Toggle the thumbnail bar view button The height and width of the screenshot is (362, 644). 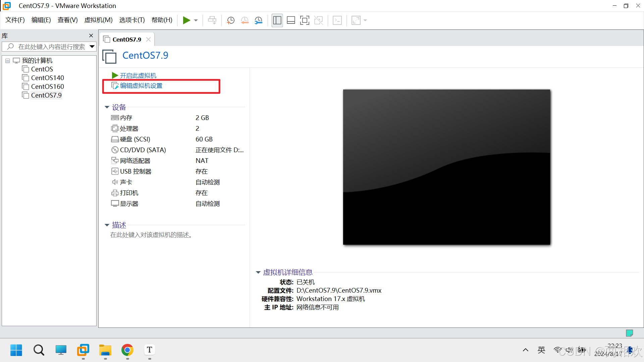pyautogui.click(x=291, y=20)
